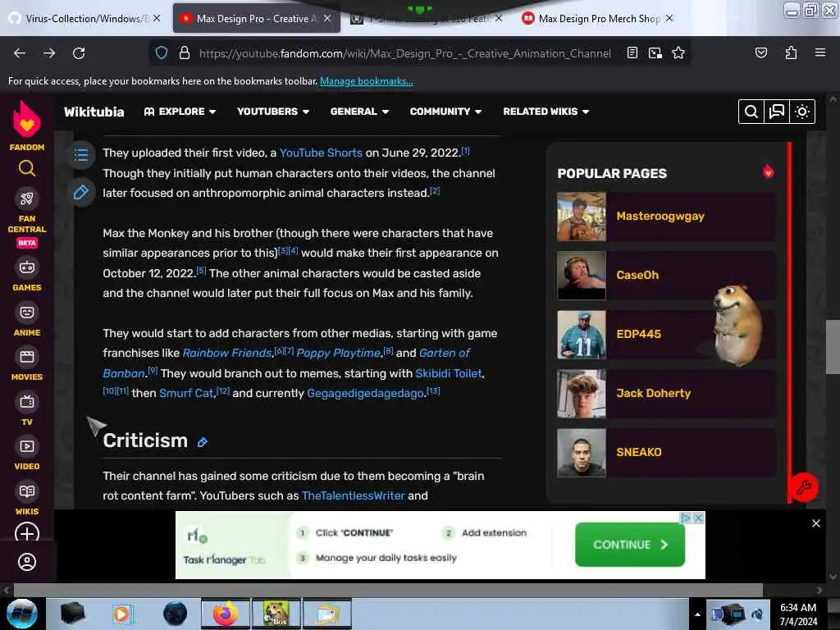Screen dimensions: 840x630
Task: Go forward one page
Action: [x=49, y=53]
